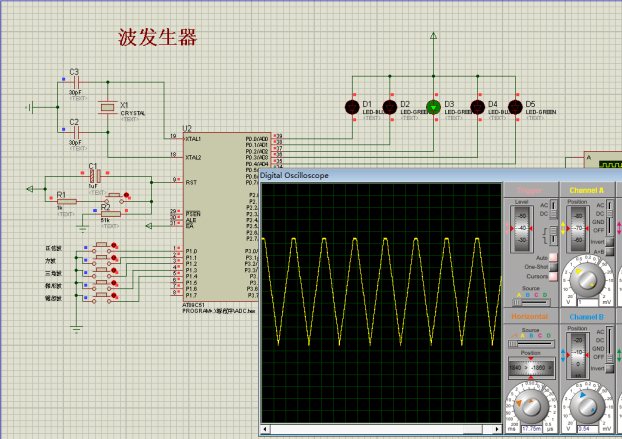The image size is (622, 439).
Task: Enable the Cursors button
Action: point(553,276)
